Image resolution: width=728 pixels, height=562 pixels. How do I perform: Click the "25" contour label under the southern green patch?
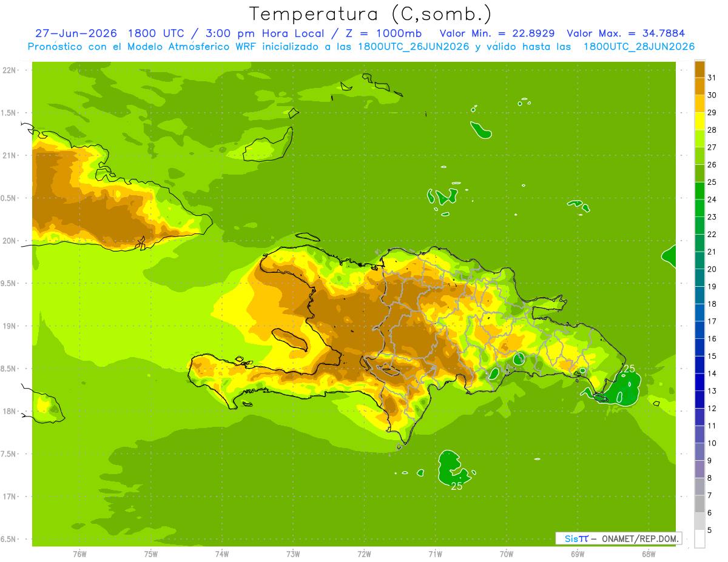[456, 486]
